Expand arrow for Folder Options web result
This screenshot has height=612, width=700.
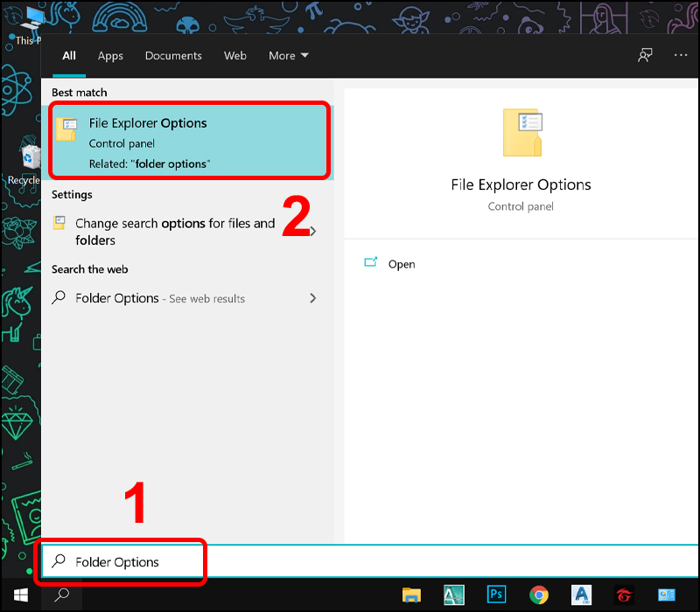(313, 298)
